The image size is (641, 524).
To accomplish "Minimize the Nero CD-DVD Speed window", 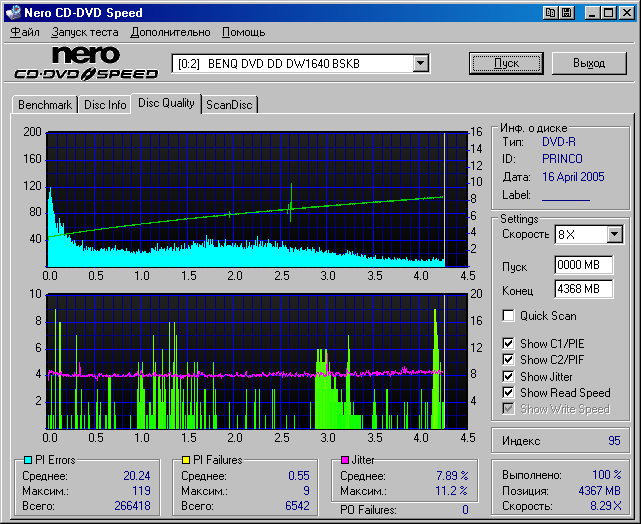I will click(x=592, y=13).
